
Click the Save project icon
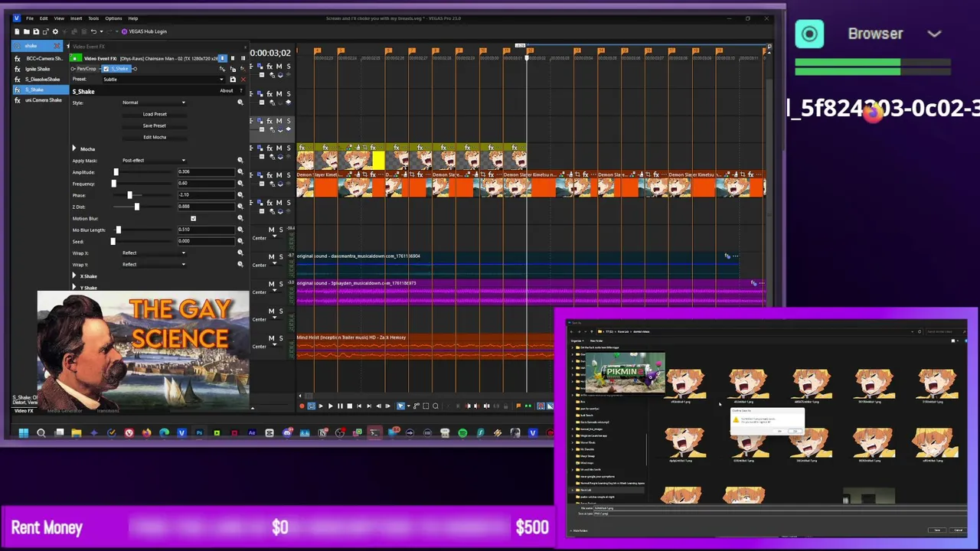coord(36,31)
